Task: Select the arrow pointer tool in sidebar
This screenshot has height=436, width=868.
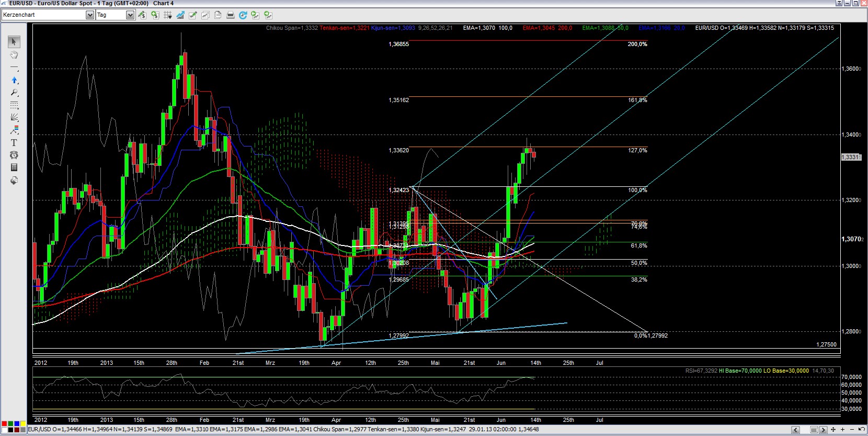Action: click(14, 42)
